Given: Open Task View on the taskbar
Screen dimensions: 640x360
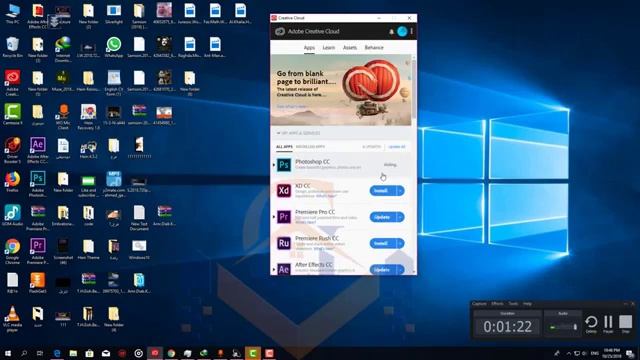Looking at the screenshot, I should tap(40, 353).
